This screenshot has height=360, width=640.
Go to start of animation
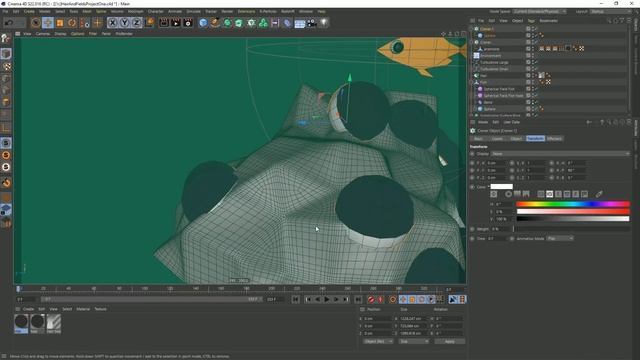(x=296, y=299)
